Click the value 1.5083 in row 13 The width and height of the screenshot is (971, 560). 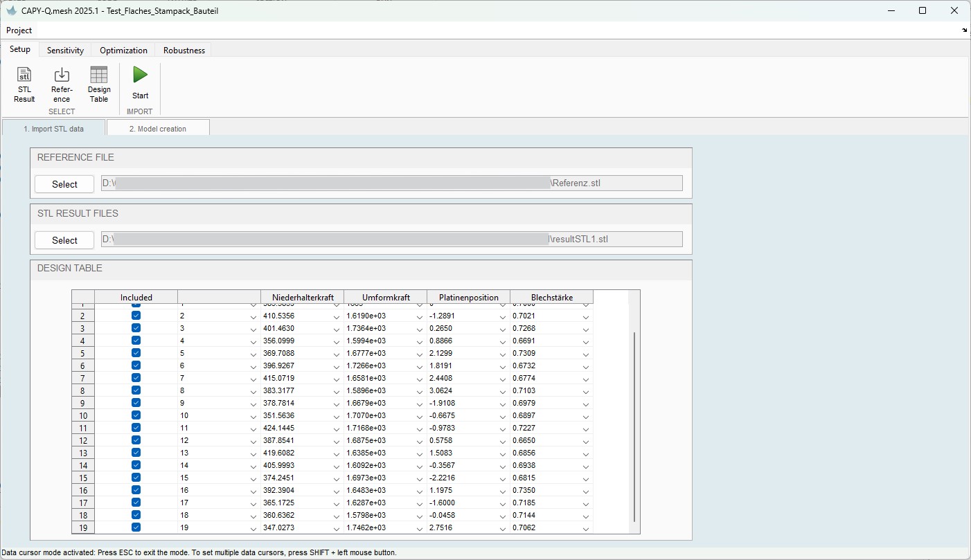[441, 453]
